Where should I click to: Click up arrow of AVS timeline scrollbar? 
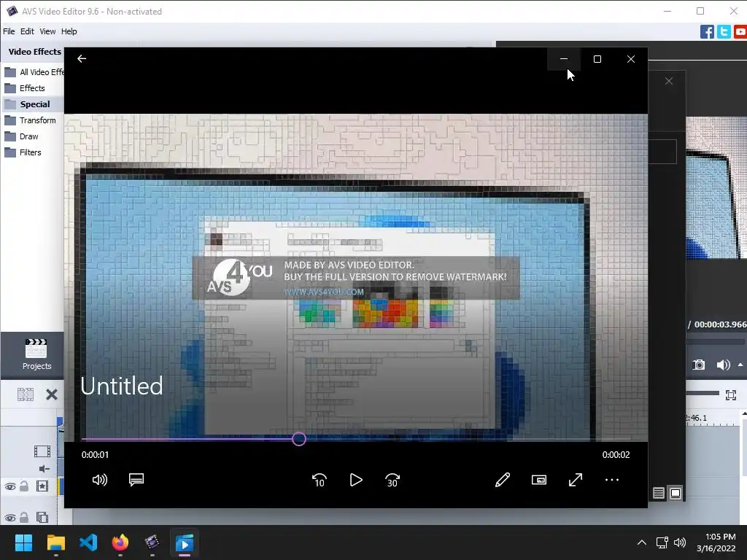744,414
